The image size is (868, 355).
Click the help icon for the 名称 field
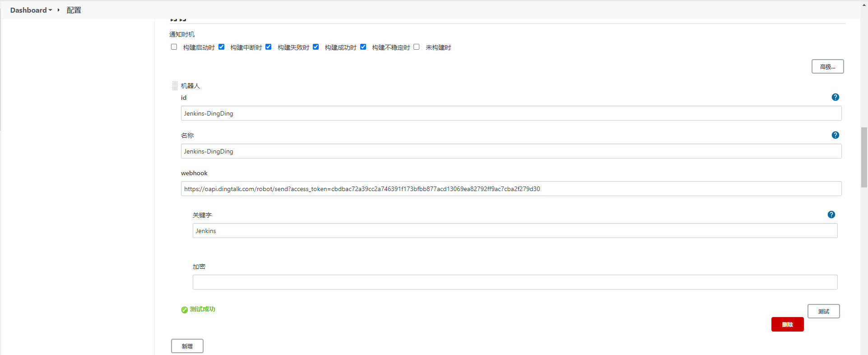tap(835, 135)
